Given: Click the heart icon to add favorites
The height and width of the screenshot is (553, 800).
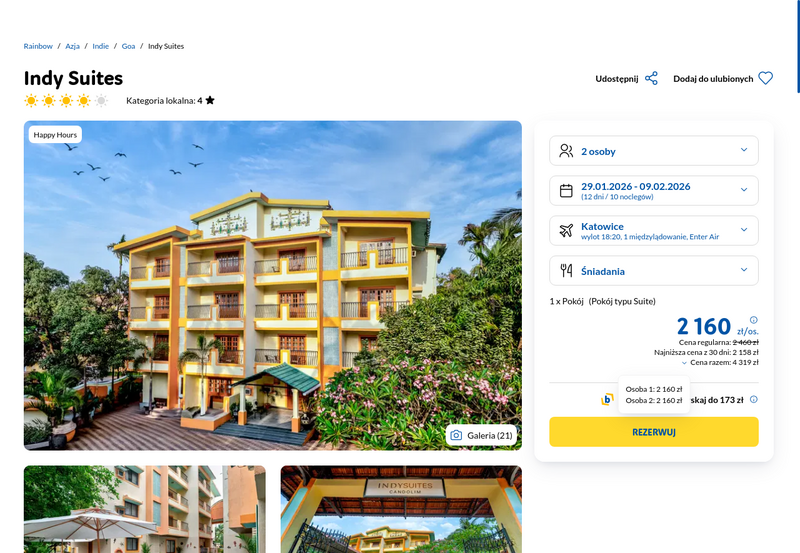Looking at the screenshot, I should (x=765, y=78).
